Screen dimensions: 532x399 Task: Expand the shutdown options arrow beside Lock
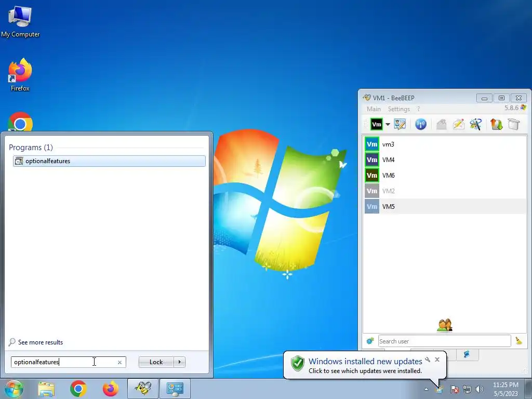pyautogui.click(x=179, y=362)
